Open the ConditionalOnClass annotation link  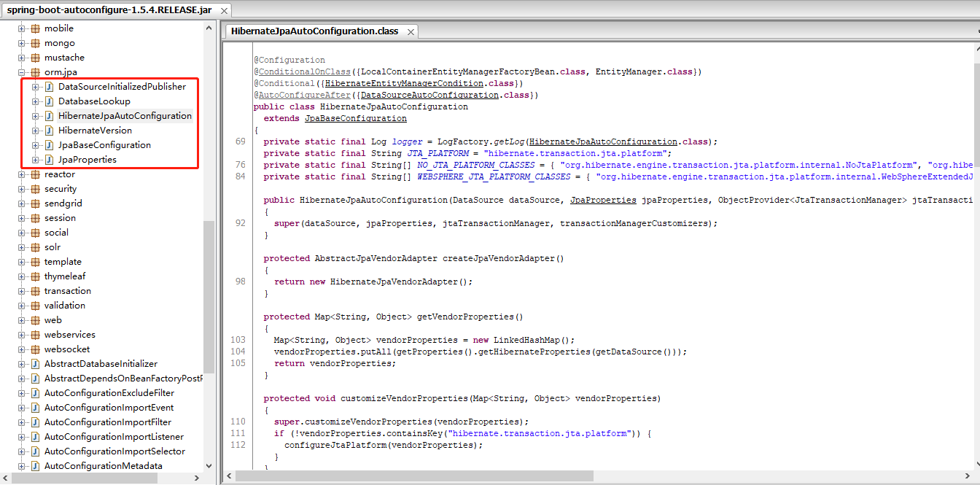(x=305, y=71)
